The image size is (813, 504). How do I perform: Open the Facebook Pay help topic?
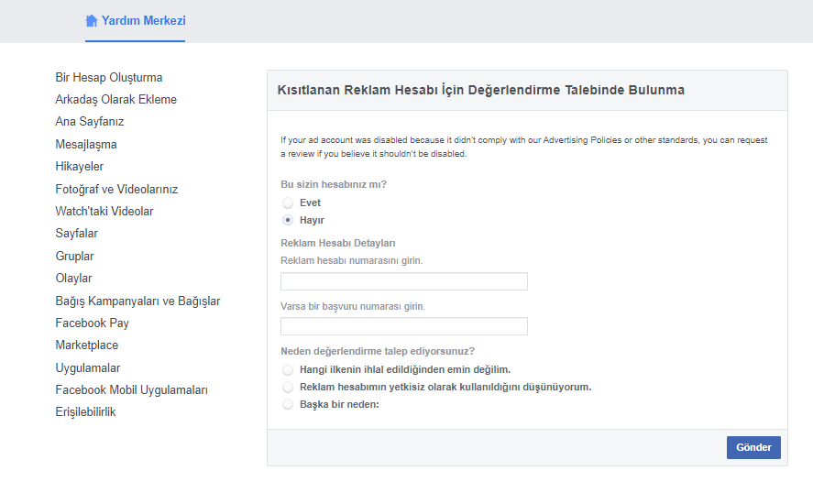tap(92, 323)
